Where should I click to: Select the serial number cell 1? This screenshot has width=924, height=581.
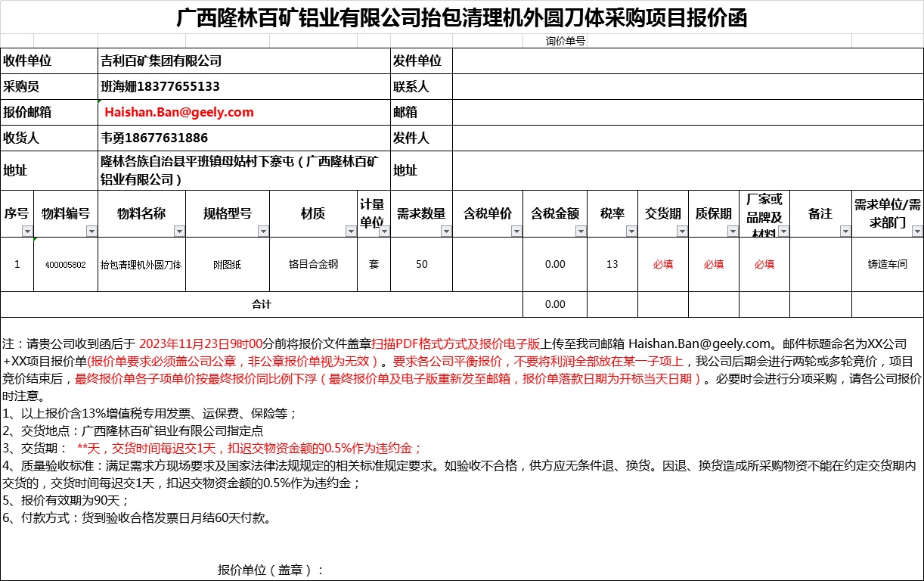17,264
